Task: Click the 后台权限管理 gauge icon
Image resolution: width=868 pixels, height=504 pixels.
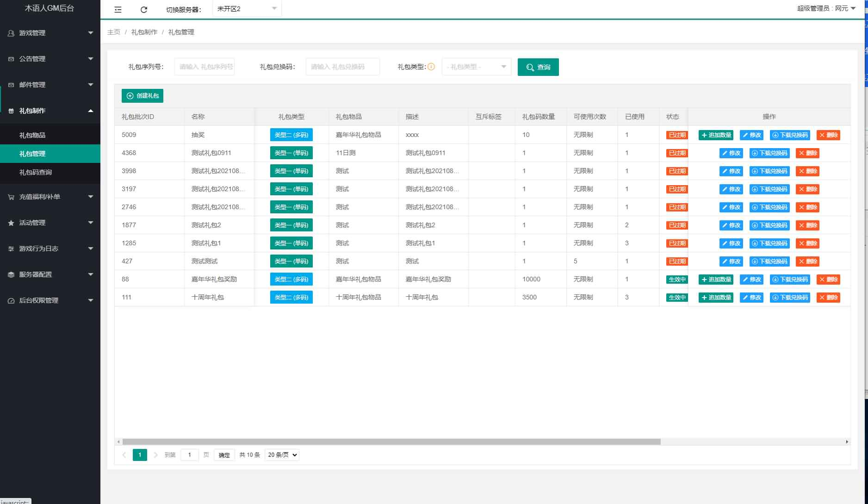Action: pos(11,300)
